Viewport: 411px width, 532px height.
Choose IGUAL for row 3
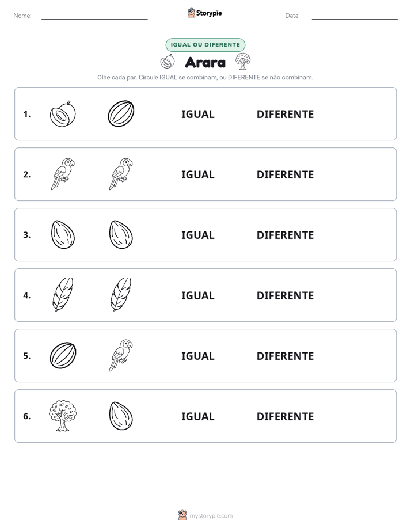point(197,235)
